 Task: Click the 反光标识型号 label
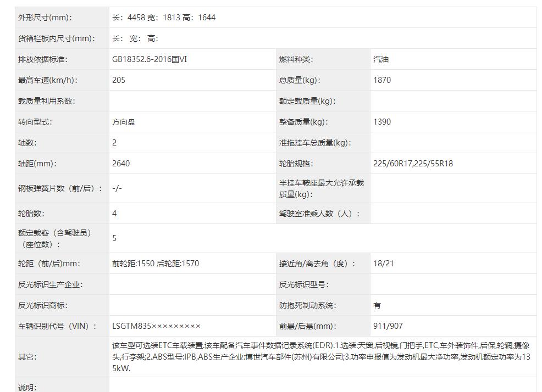[303, 284]
